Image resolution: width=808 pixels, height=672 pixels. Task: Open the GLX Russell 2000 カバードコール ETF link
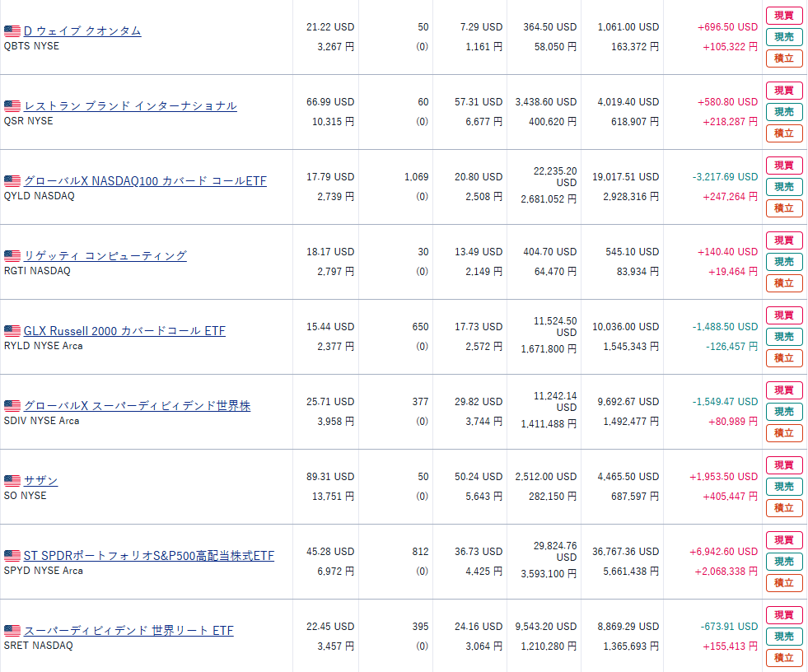point(124,331)
